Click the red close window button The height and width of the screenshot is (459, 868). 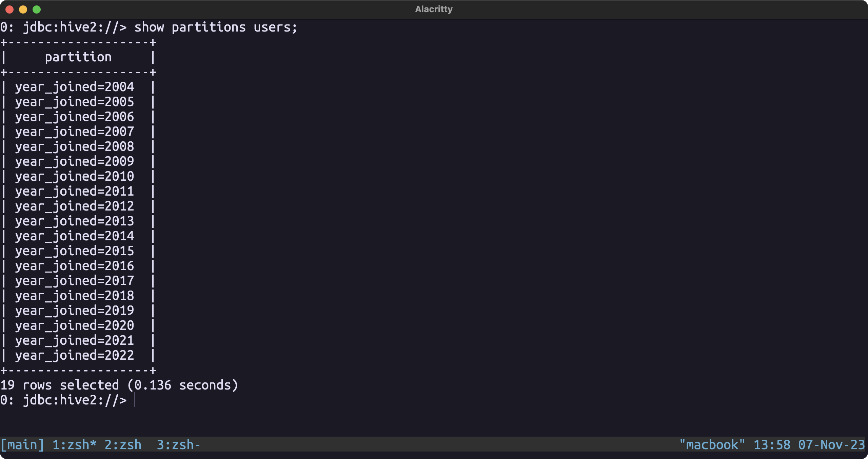[x=9, y=9]
